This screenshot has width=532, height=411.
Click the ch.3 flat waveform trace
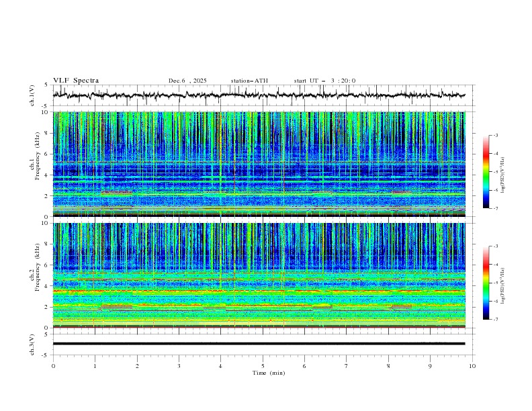259,344
